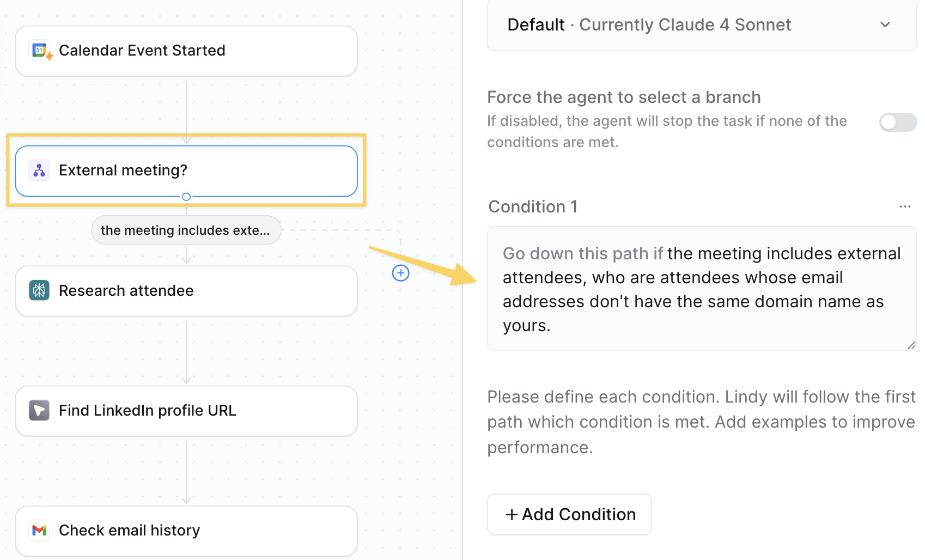The image size is (925, 560).
Task: Click inside the Condition 1 text field
Action: coord(701,289)
